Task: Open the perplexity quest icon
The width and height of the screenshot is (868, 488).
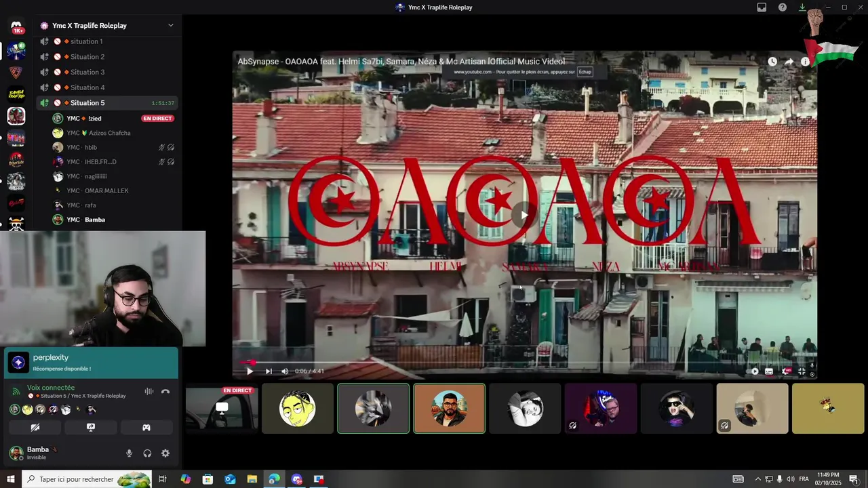Action: [x=18, y=363]
